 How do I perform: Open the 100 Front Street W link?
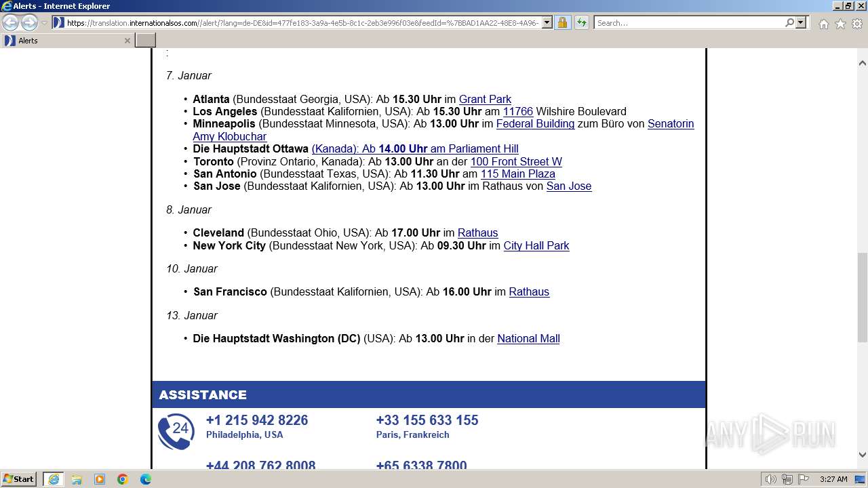516,161
